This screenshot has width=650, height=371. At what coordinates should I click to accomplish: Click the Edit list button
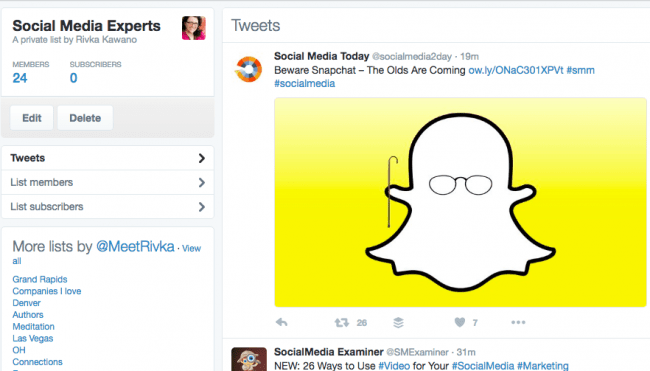32,118
